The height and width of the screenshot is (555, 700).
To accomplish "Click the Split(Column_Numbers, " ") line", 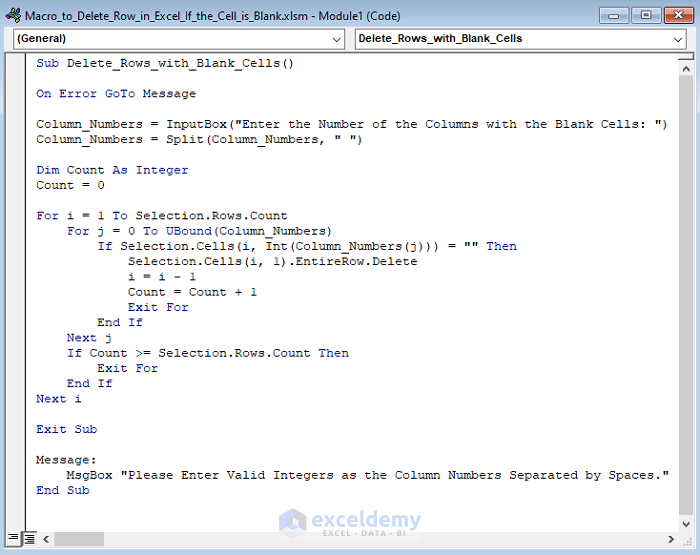I will [x=199, y=139].
